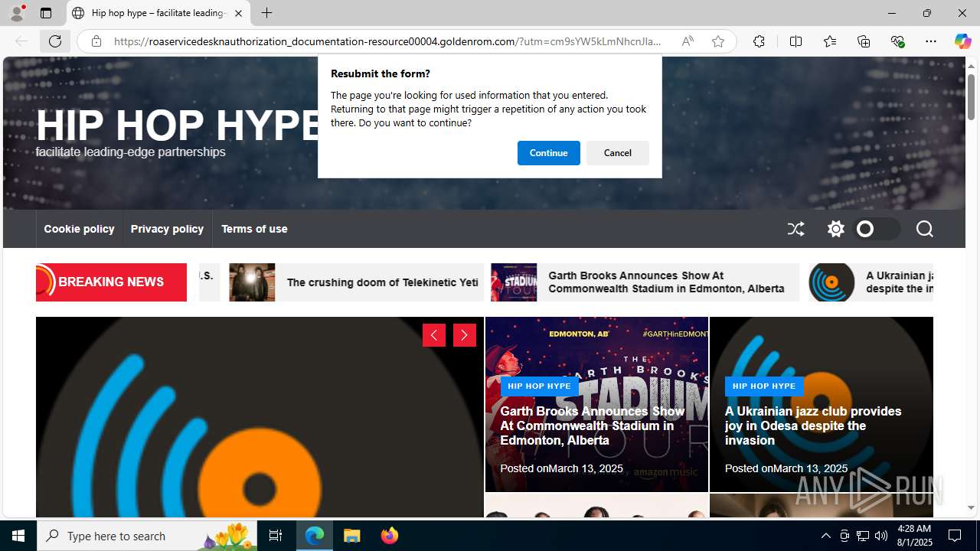The image size is (980, 551).
Task: Click the page vertical scrollbar thumb
Action: click(971, 96)
